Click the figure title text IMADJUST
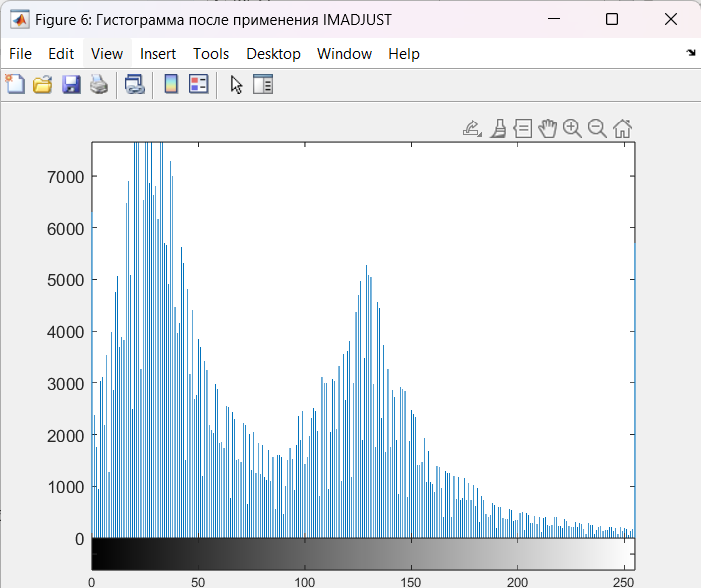 pyautogui.click(x=357, y=20)
